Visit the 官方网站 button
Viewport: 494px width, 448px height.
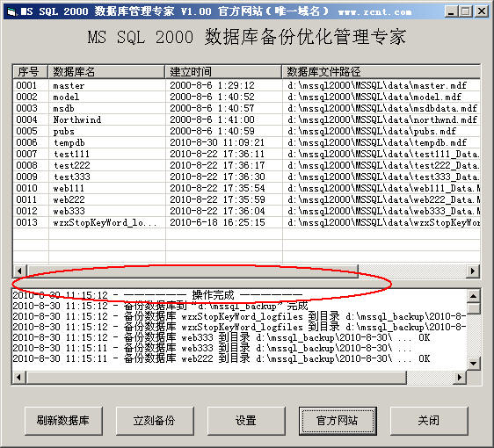(338, 421)
